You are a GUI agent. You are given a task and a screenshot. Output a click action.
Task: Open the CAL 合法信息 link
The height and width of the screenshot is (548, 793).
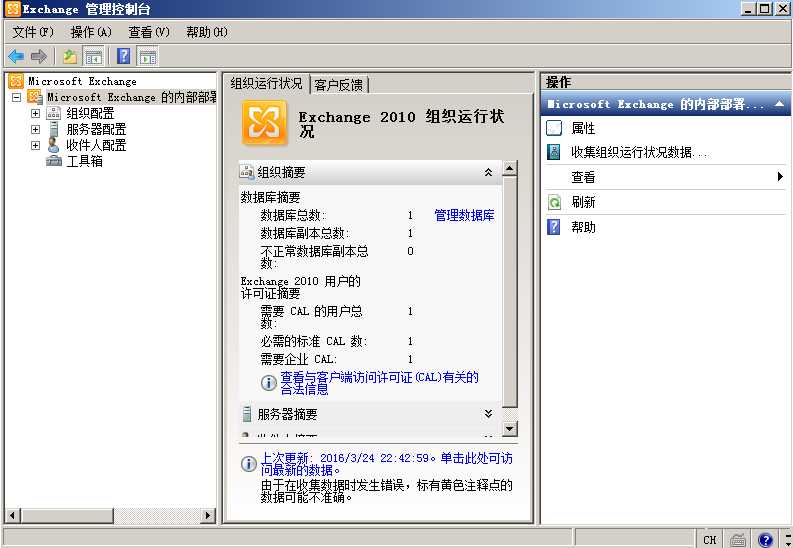[379, 383]
